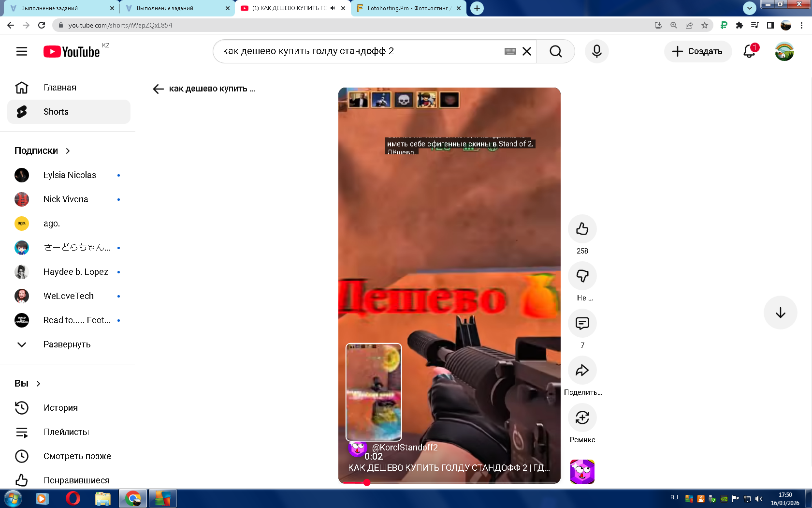Remix this Short
Image resolution: width=812 pixels, height=508 pixels.
coord(582,418)
